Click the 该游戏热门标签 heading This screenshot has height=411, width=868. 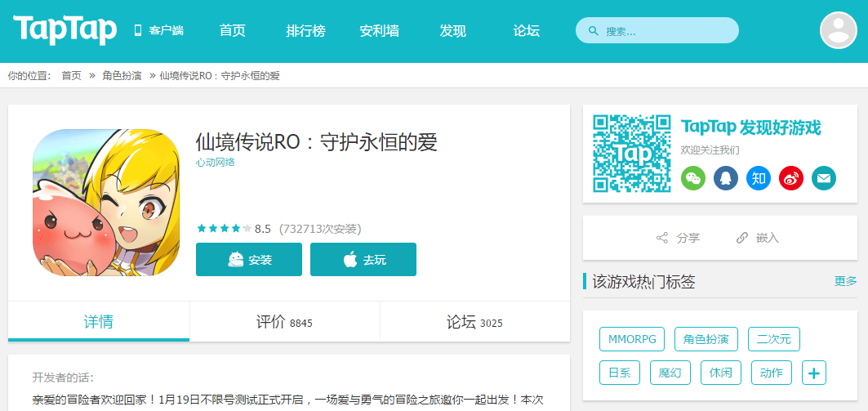[x=643, y=281]
